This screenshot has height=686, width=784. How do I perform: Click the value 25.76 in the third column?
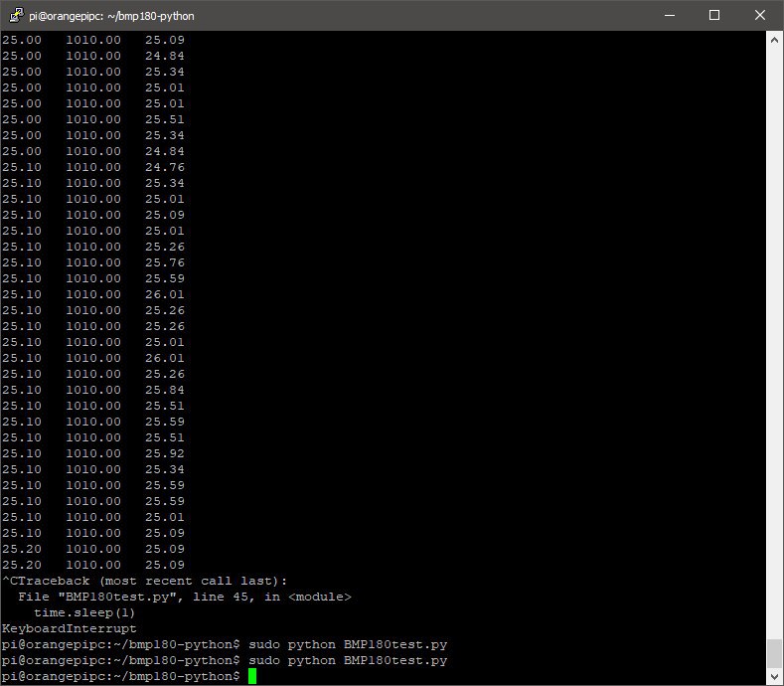(165, 262)
